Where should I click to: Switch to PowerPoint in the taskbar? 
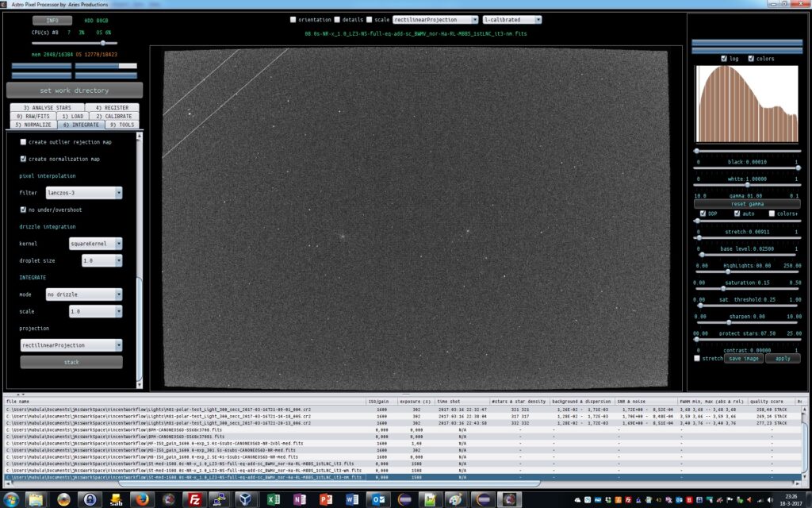(326, 499)
